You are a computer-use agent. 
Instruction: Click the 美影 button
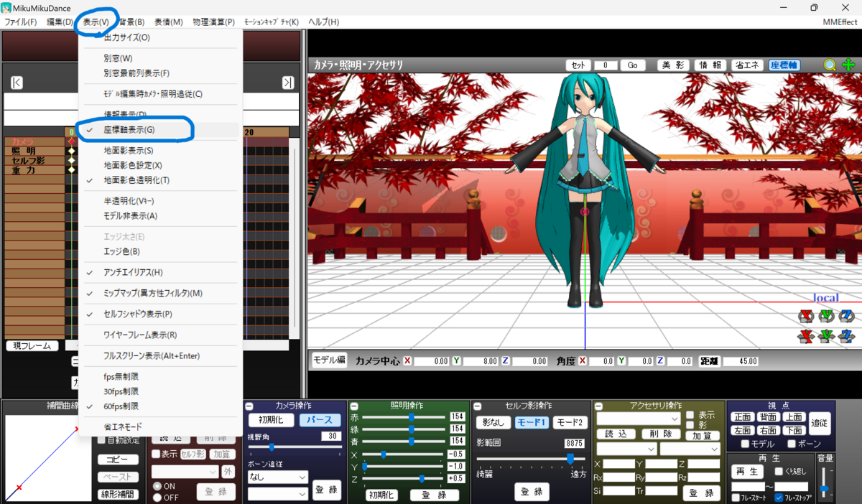coord(673,65)
